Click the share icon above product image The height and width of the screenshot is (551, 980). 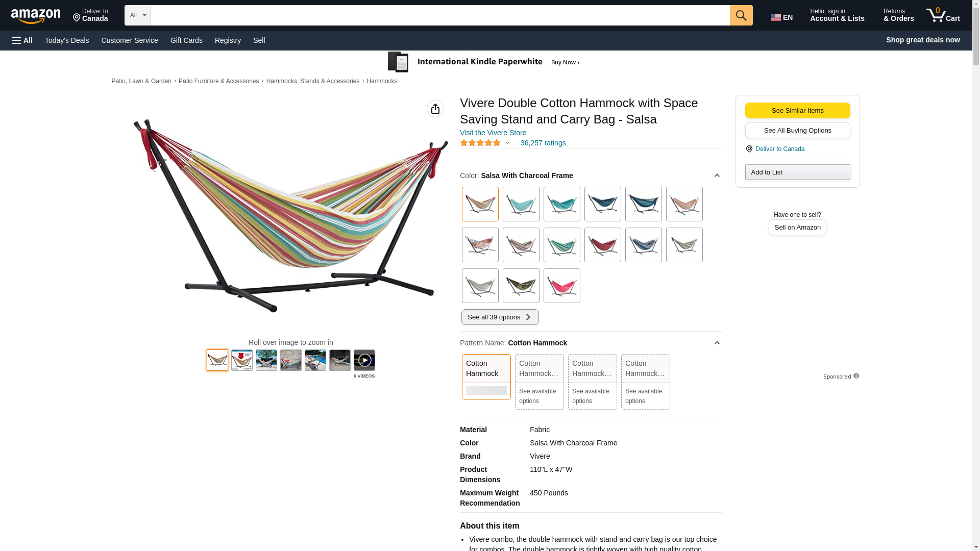click(435, 109)
